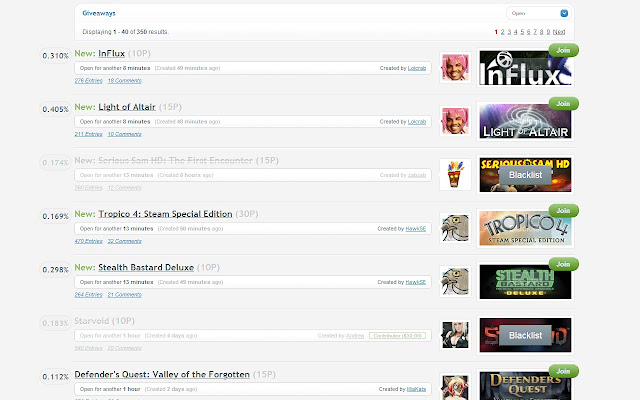Join the Stealth Bastard Deluxe giveaway
Image resolution: width=640 pixels, height=400 pixels.
tap(563, 264)
